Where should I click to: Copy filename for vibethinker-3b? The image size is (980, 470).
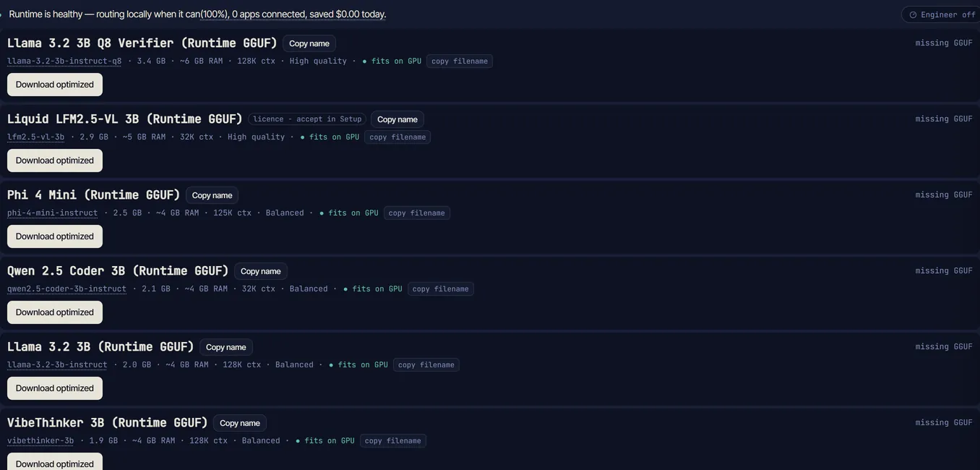coord(393,441)
